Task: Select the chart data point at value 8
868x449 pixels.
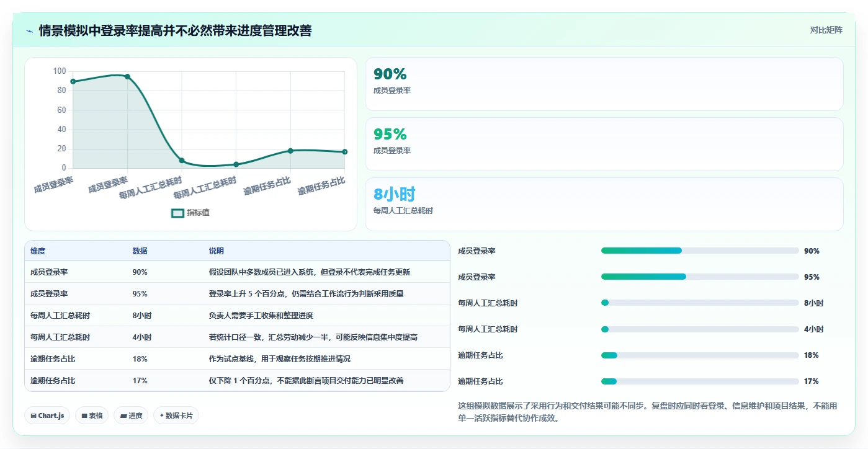Action: 182,161
